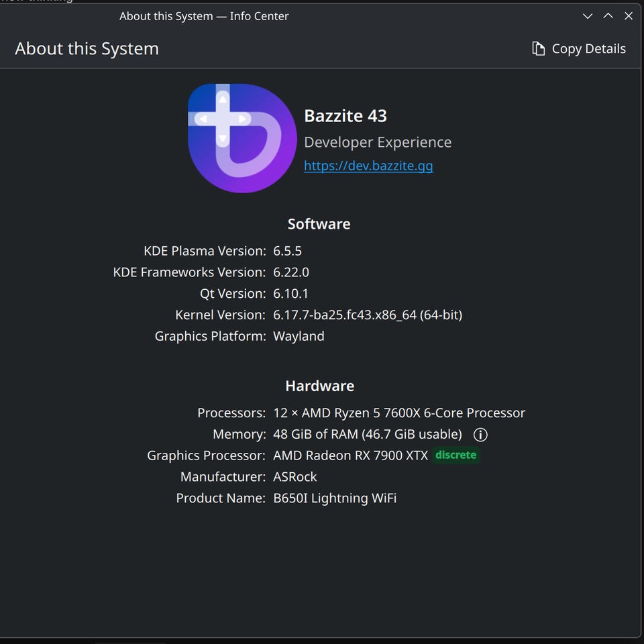Image resolution: width=644 pixels, height=644 pixels.
Task: Click the Developer Experience subtitle
Action: (x=378, y=142)
